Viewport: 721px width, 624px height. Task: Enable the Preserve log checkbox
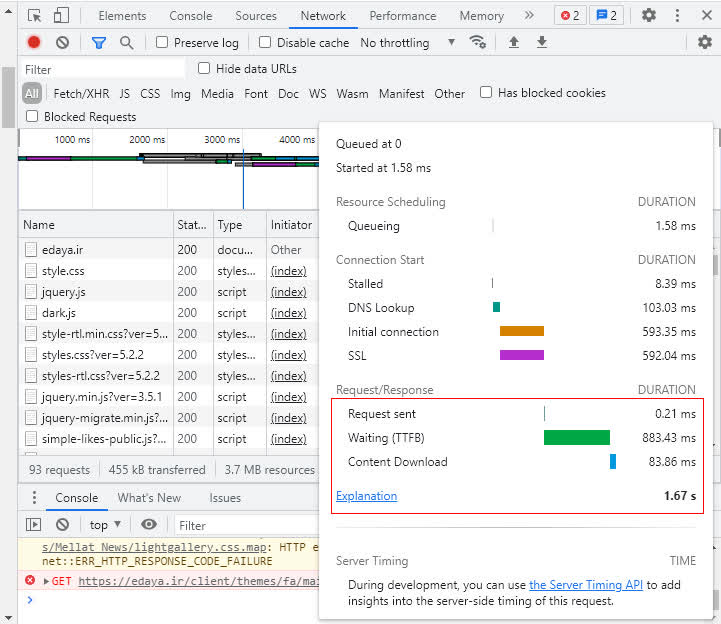point(162,42)
